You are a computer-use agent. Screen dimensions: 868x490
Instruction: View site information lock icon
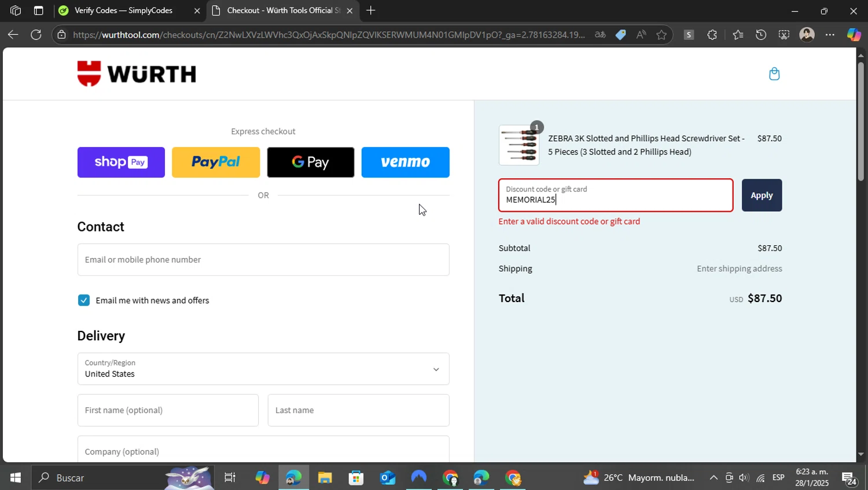(x=61, y=35)
